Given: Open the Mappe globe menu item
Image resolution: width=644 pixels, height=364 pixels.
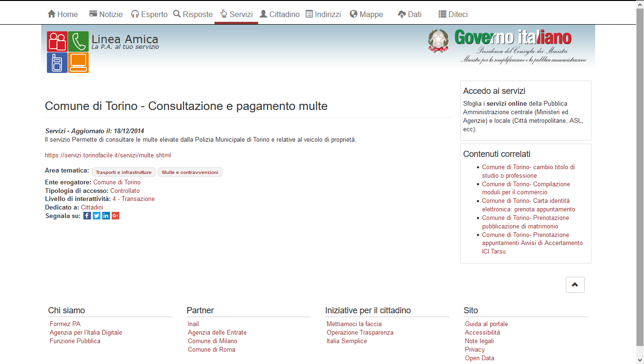Looking at the screenshot, I should (x=366, y=14).
